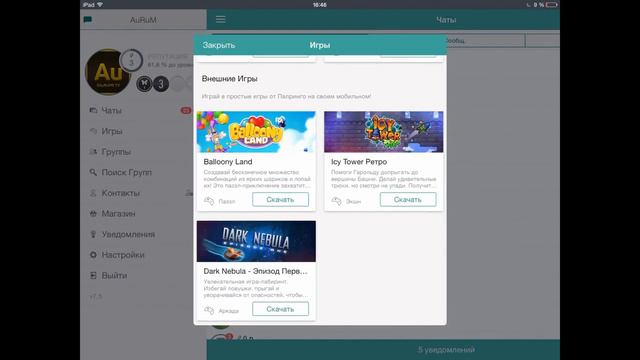Click the 16:46 clock in status bar
The image size is (640, 360).
pyautogui.click(x=320, y=4)
